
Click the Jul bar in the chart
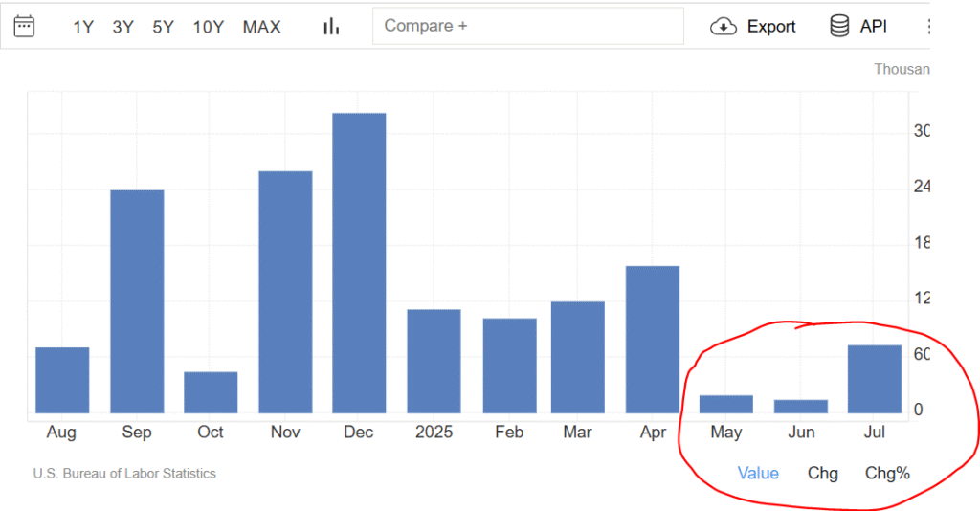click(x=875, y=379)
